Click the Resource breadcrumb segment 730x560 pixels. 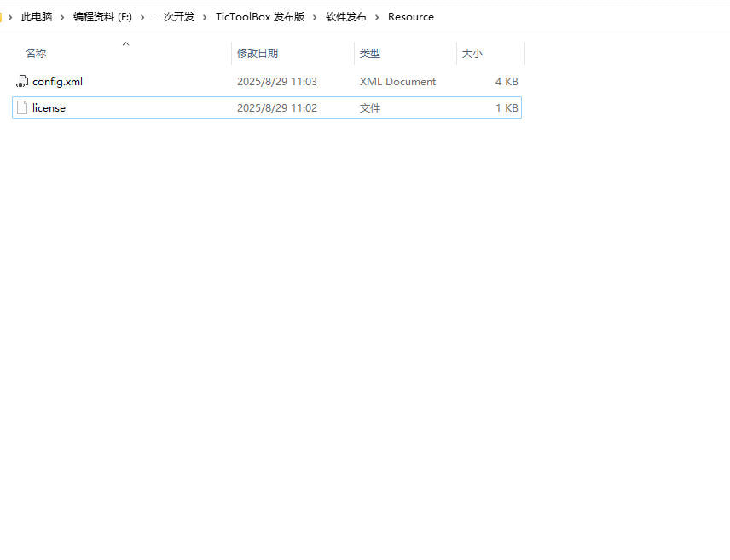411,17
